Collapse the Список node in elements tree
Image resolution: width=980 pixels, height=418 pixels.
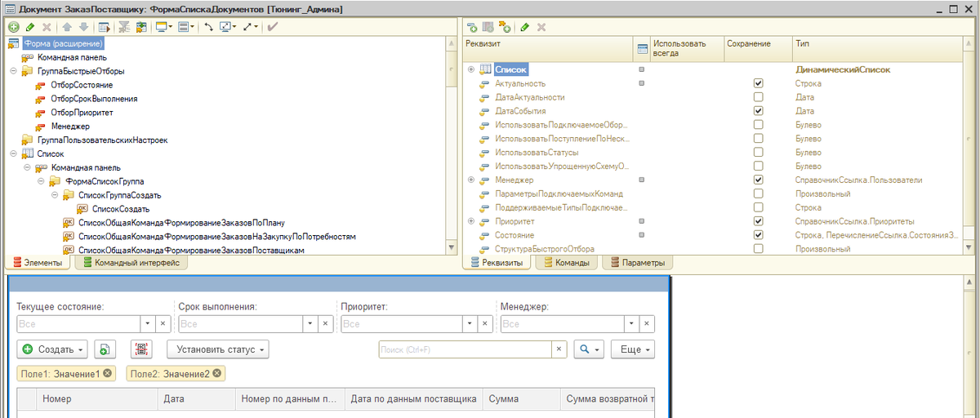click(13, 153)
